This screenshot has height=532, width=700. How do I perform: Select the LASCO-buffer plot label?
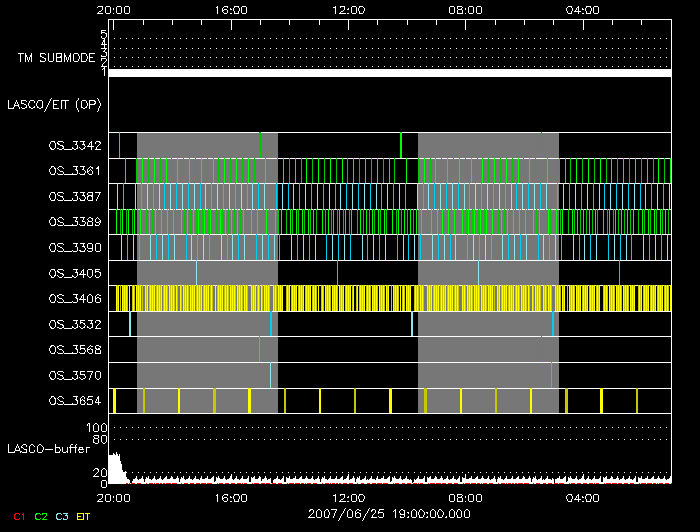(48, 449)
